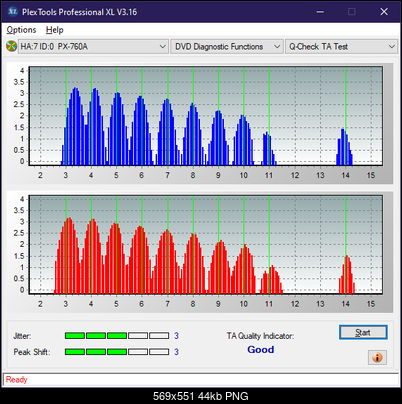This screenshot has width=402, height=404.
Task: Click the Jitter level bar
Action: [117, 336]
